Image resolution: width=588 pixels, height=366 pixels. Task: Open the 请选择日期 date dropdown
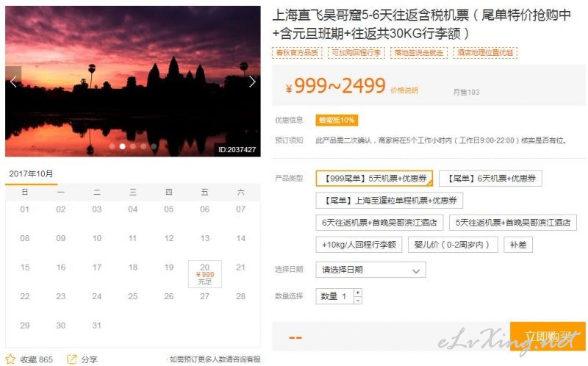[370, 270]
